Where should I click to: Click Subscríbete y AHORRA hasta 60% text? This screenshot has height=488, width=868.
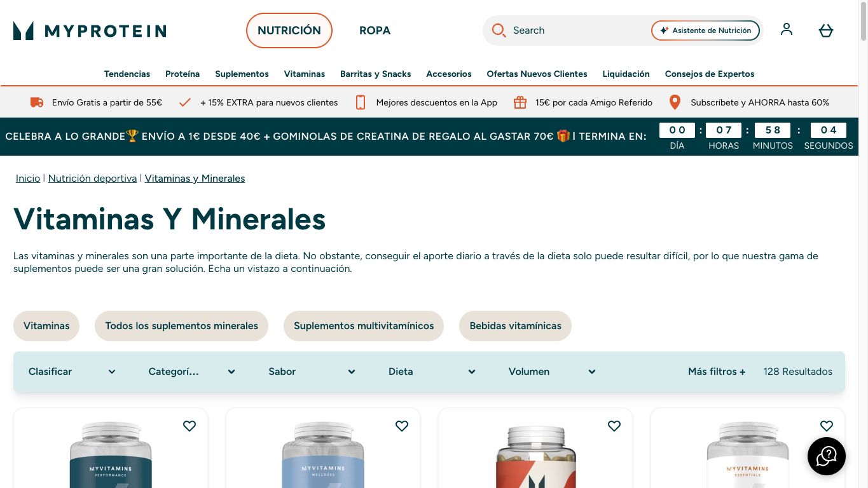pyautogui.click(x=760, y=102)
